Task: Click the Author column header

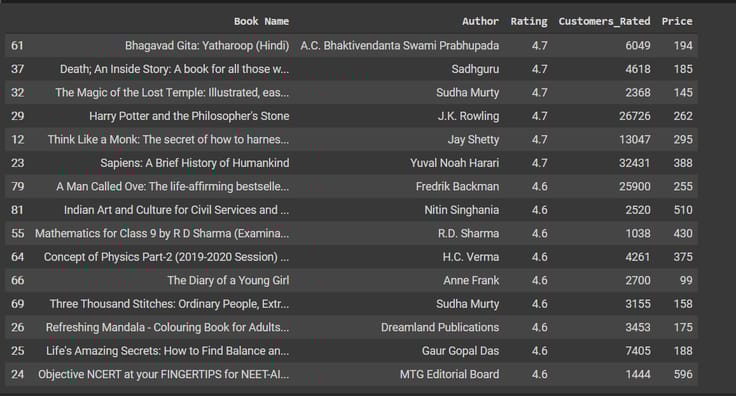Action: tap(480, 21)
